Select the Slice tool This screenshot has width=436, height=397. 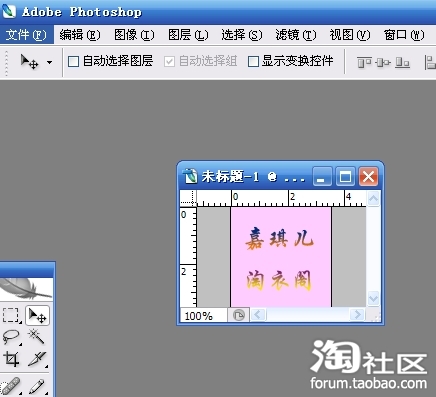37,359
